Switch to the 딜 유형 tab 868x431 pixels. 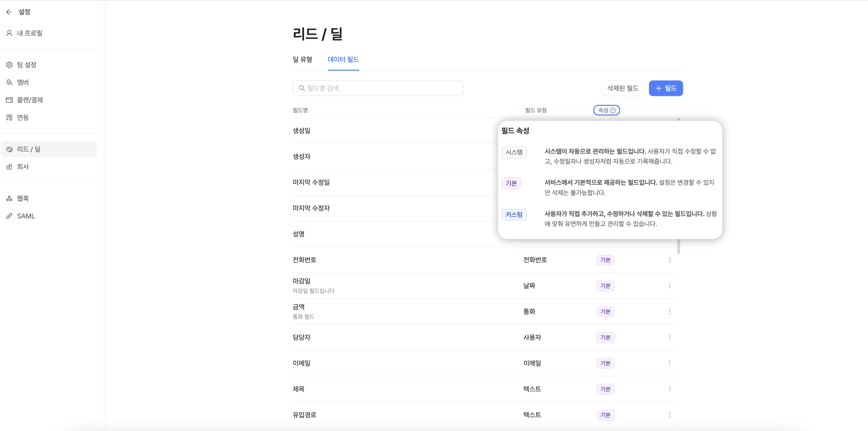(x=302, y=60)
